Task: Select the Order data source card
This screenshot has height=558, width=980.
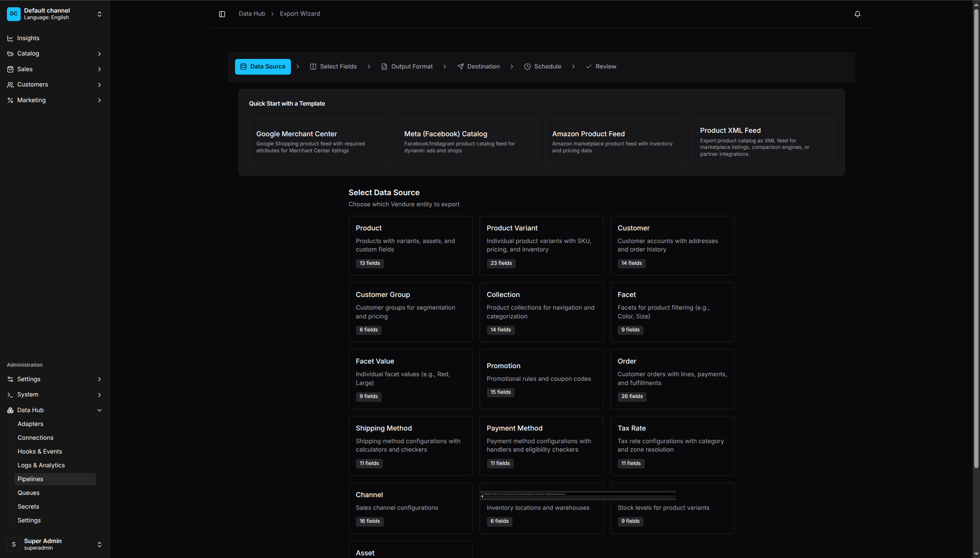Action: tap(672, 379)
